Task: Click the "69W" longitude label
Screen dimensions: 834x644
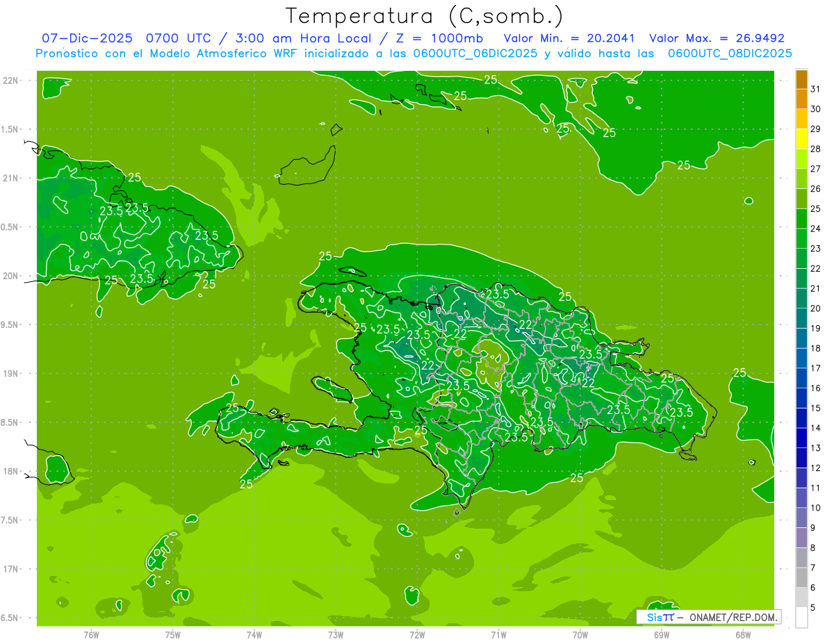Action: [662, 634]
